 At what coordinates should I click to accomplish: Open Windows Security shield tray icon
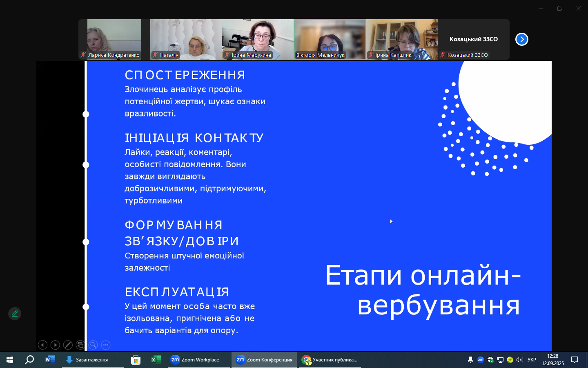coord(490,360)
